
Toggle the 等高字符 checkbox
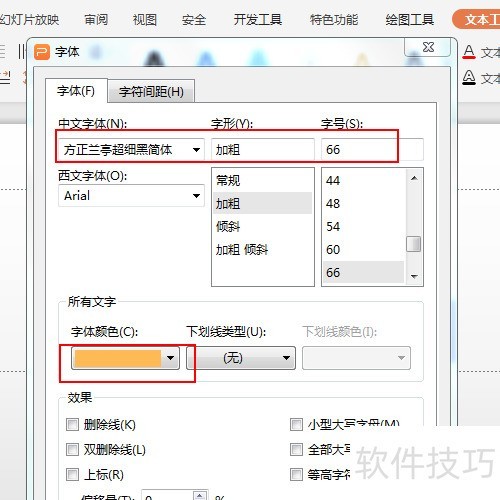click(x=296, y=474)
